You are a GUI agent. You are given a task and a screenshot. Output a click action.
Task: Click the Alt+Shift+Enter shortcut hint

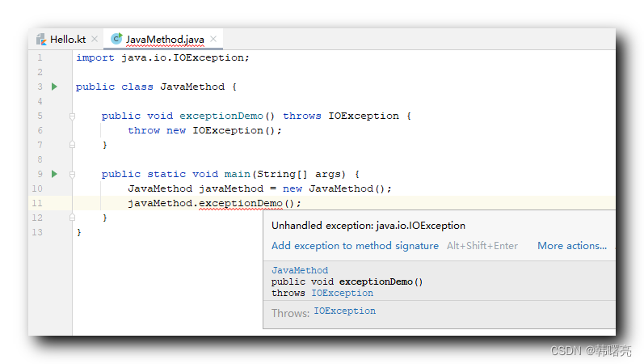(482, 246)
